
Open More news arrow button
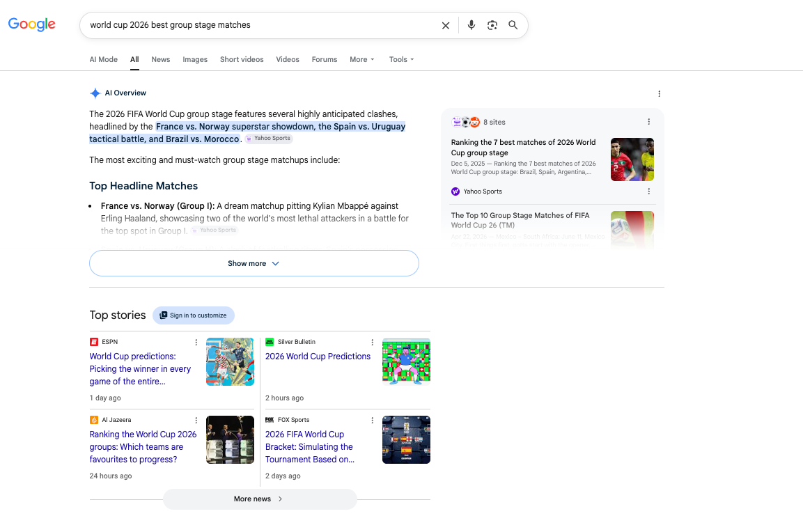260,499
